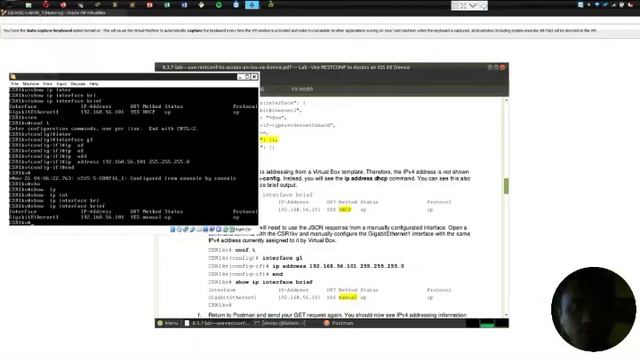Click the PDF scrollbar down arrow
This screenshot has width=640, height=360.
point(506,315)
